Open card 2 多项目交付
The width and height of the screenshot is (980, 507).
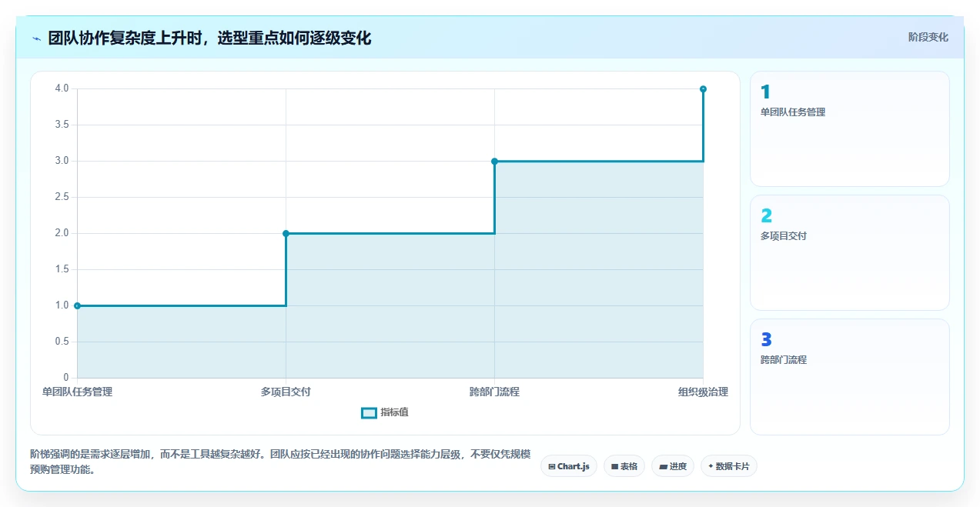849,252
